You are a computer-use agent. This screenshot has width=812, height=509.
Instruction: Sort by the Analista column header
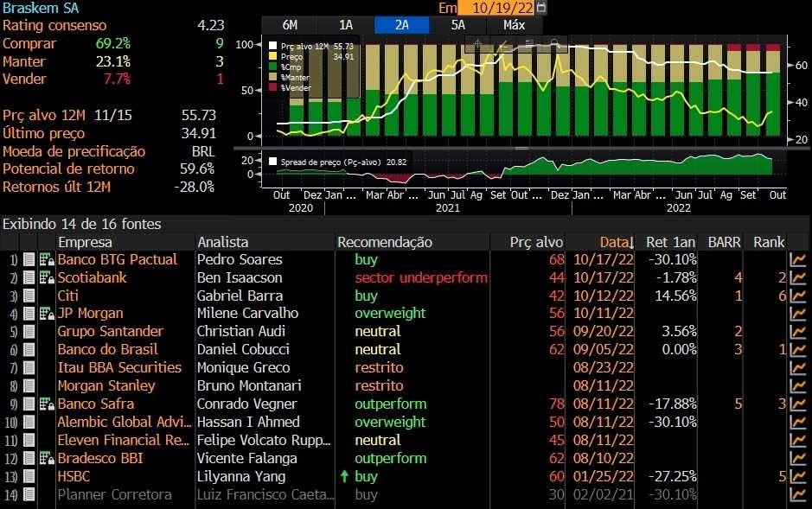click(223, 242)
